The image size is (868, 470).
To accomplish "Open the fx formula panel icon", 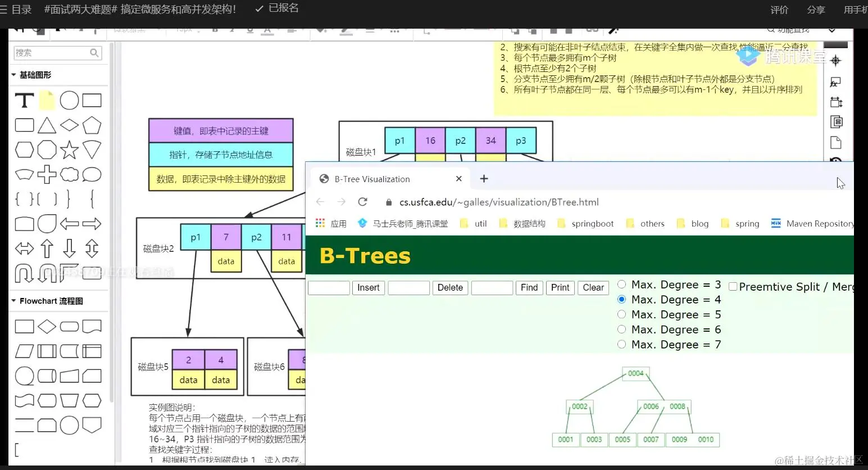I will 836,82.
